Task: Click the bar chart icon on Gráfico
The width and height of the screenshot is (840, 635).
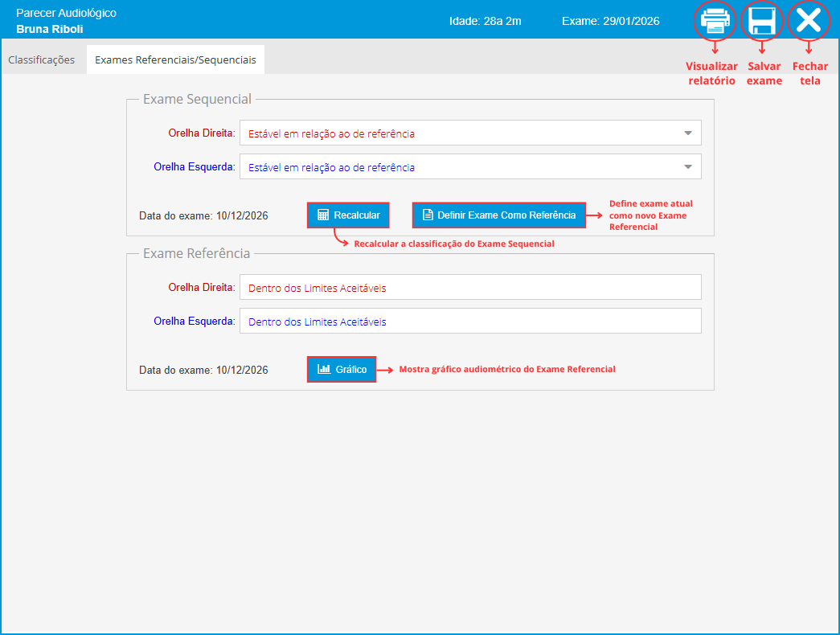Action: [x=324, y=370]
